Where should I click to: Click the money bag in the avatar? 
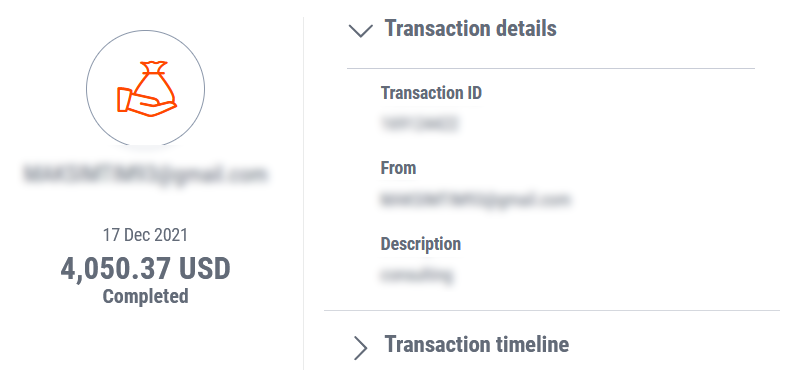155,83
